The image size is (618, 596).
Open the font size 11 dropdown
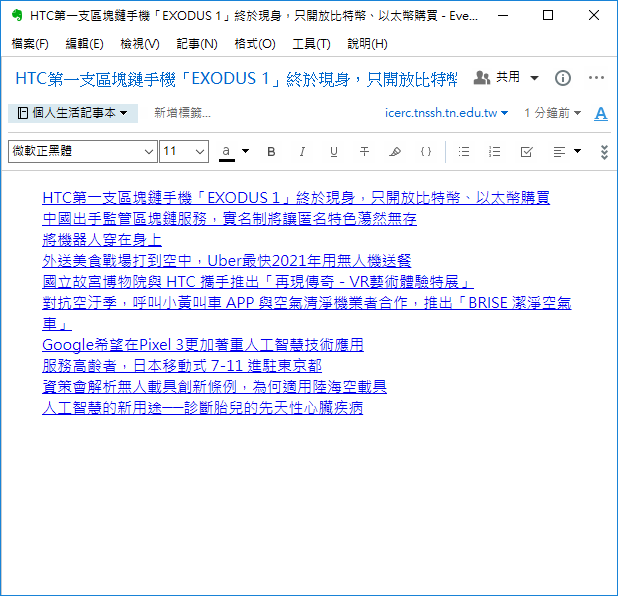(184, 151)
